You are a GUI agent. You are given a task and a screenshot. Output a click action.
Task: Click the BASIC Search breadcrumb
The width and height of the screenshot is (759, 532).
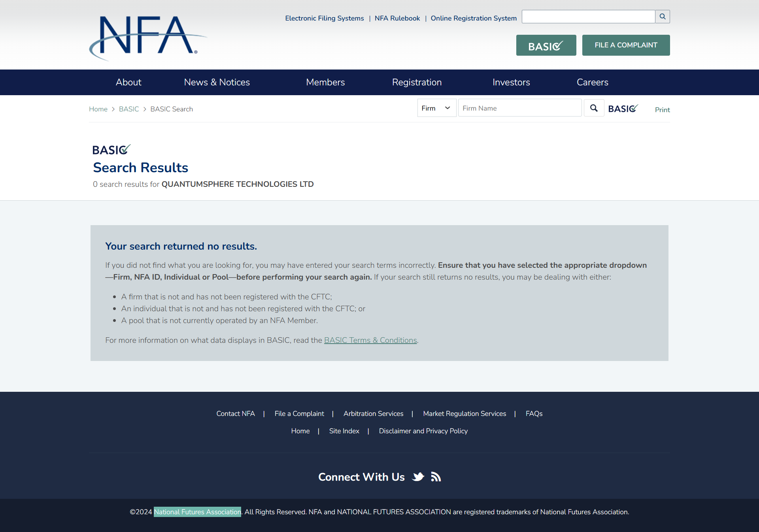pyautogui.click(x=172, y=109)
